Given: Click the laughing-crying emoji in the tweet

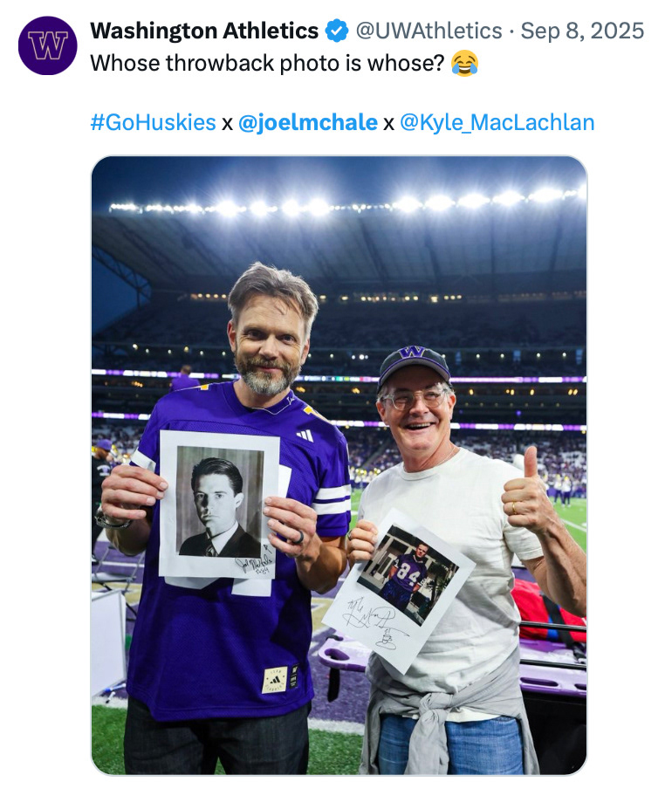Looking at the screenshot, I should point(465,64).
